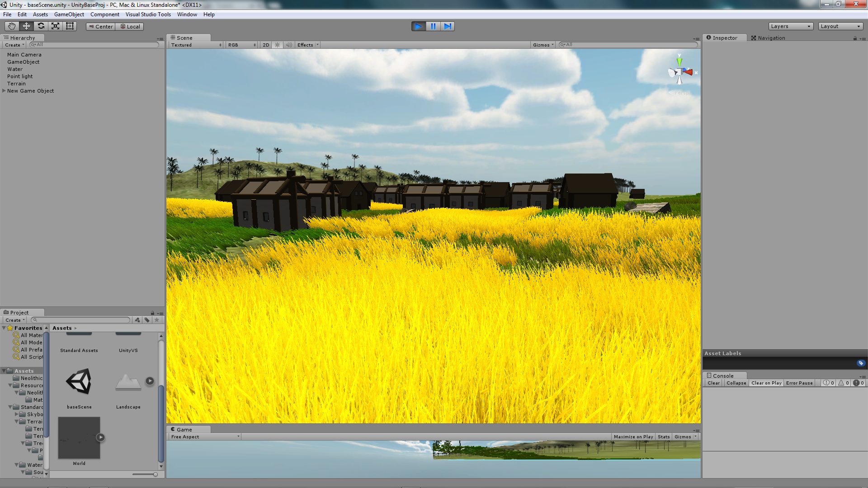Select the Move transform tool

coord(26,26)
